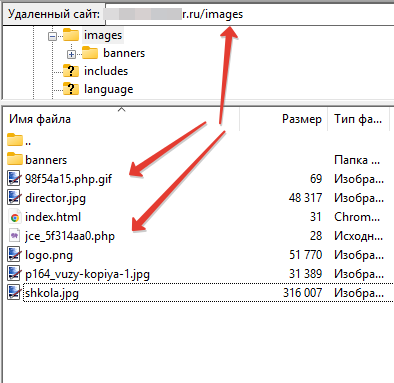Click the language question-mark folder icon
Viewport: 394px width, 383px height.
pos(71,89)
